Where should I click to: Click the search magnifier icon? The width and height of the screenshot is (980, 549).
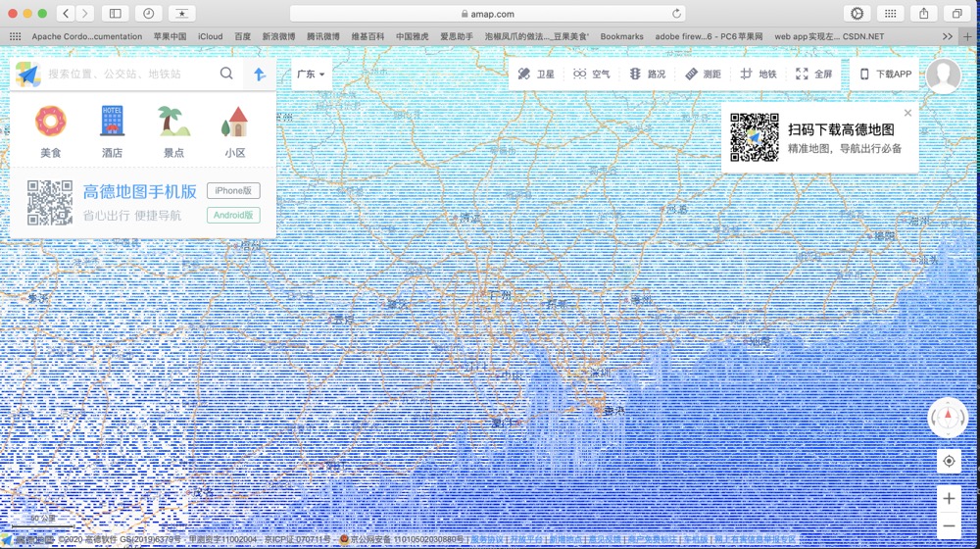click(226, 74)
